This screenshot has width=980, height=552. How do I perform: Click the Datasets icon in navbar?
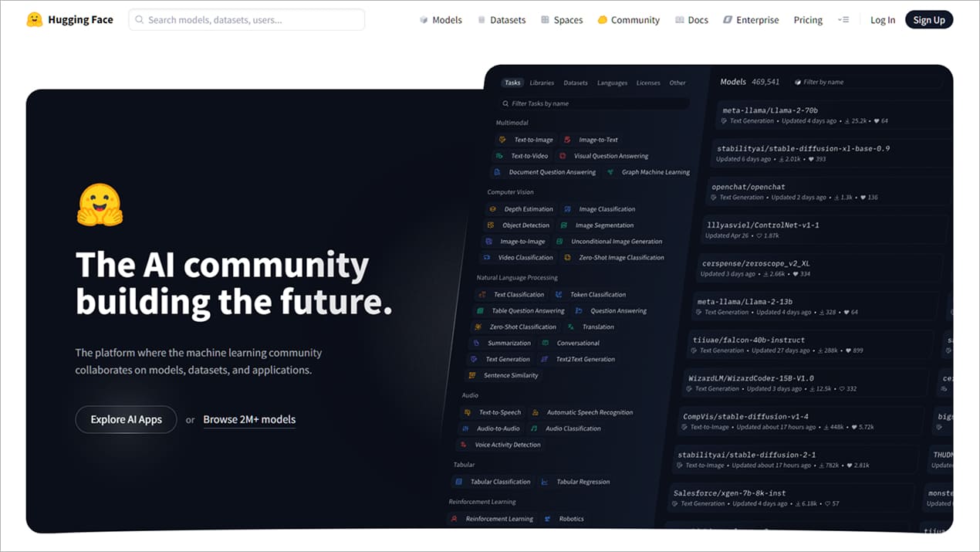(x=482, y=20)
